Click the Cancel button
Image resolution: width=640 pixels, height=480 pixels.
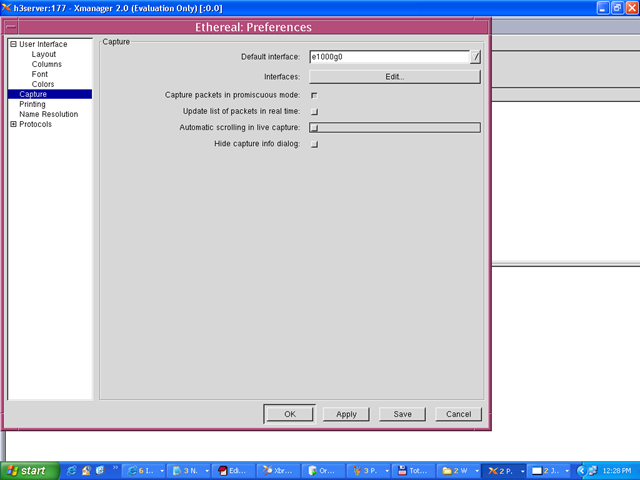(x=458, y=414)
